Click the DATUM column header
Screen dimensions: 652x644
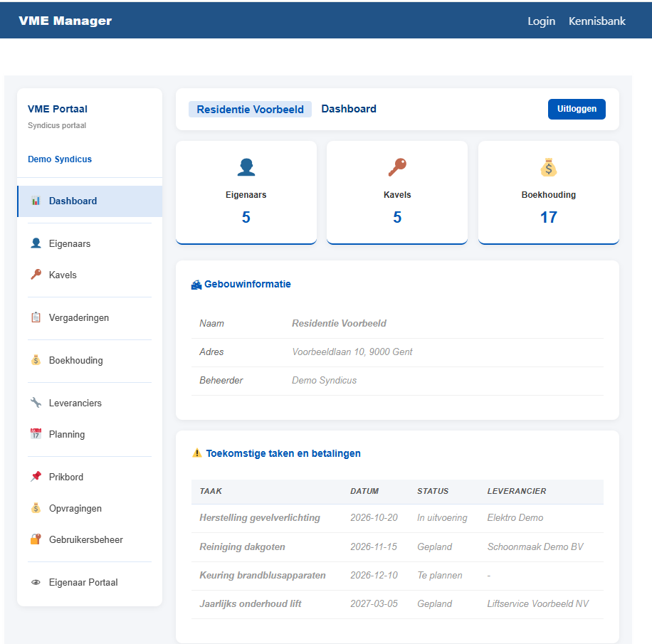tap(364, 491)
